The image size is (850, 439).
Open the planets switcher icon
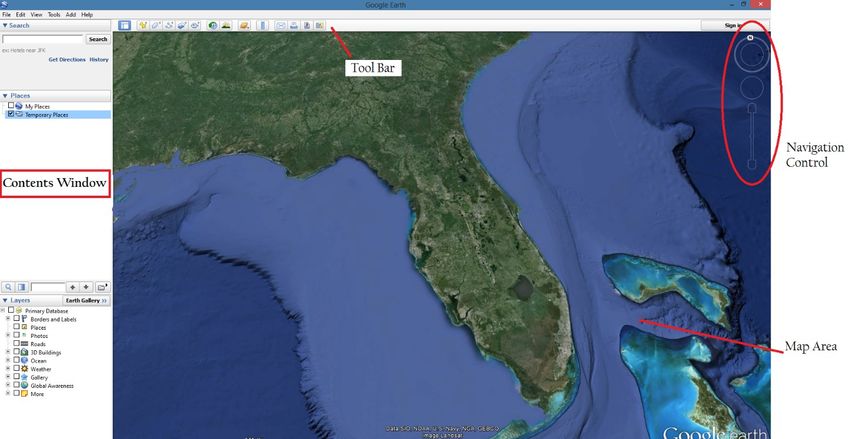[244, 25]
